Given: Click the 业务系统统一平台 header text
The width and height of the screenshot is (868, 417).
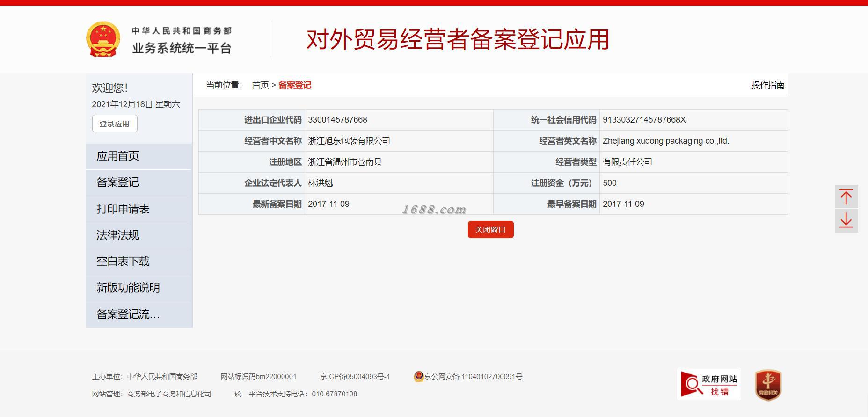Looking at the screenshot, I should click(x=182, y=48).
